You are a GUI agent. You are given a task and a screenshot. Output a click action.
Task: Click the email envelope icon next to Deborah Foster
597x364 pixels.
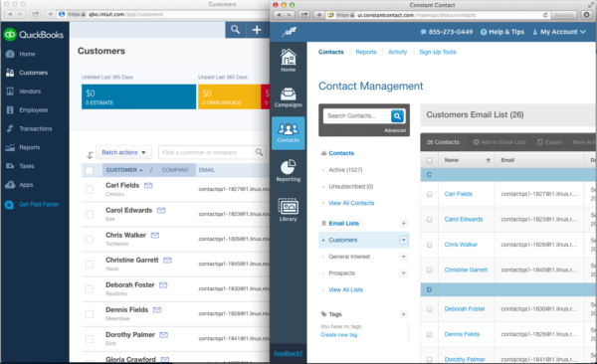[x=163, y=285]
